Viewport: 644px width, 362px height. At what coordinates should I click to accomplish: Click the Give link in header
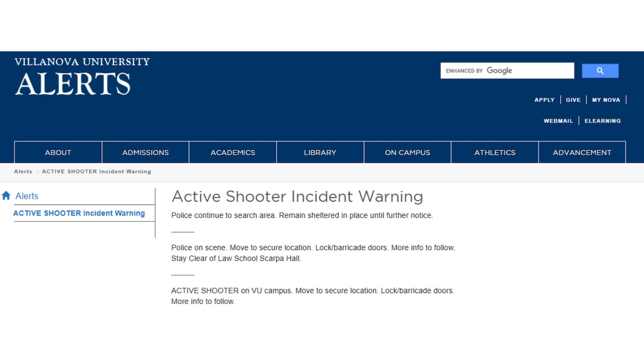point(573,100)
